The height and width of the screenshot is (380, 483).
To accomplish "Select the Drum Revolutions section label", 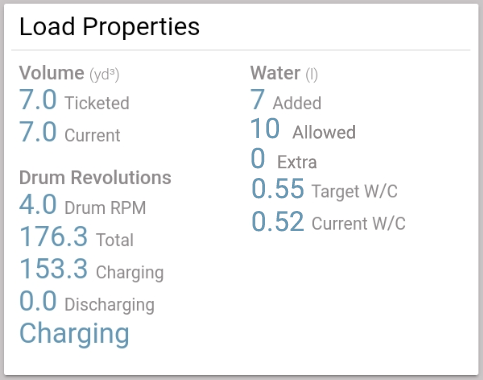I will pyautogui.click(x=95, y=177).
